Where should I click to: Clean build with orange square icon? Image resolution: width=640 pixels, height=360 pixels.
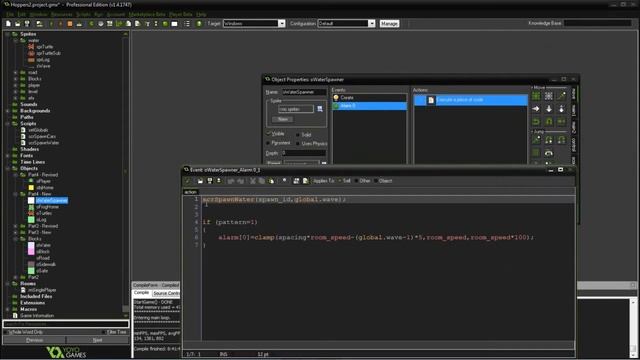pyautogui.click(x=70, y=24)
